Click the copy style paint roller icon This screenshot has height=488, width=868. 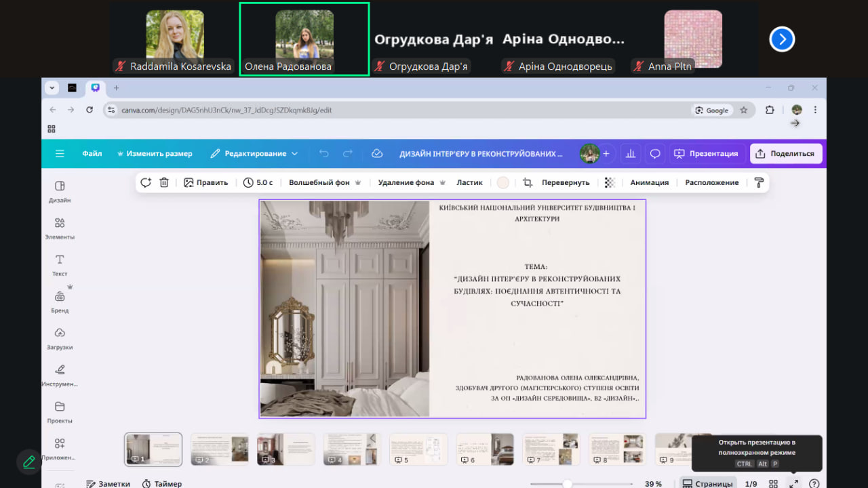[x=759, y=182]
